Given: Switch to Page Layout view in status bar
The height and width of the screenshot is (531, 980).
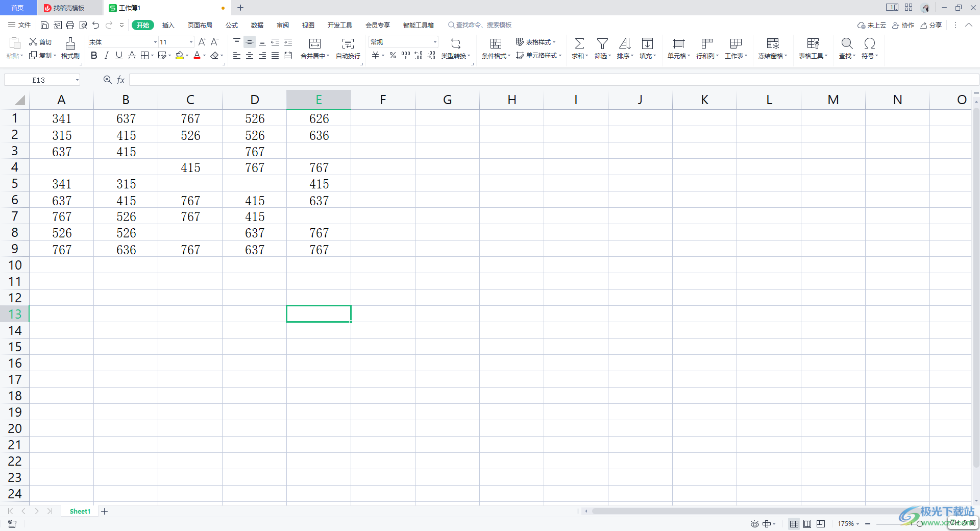Looking at the screenshot, I should coord(807,524).
